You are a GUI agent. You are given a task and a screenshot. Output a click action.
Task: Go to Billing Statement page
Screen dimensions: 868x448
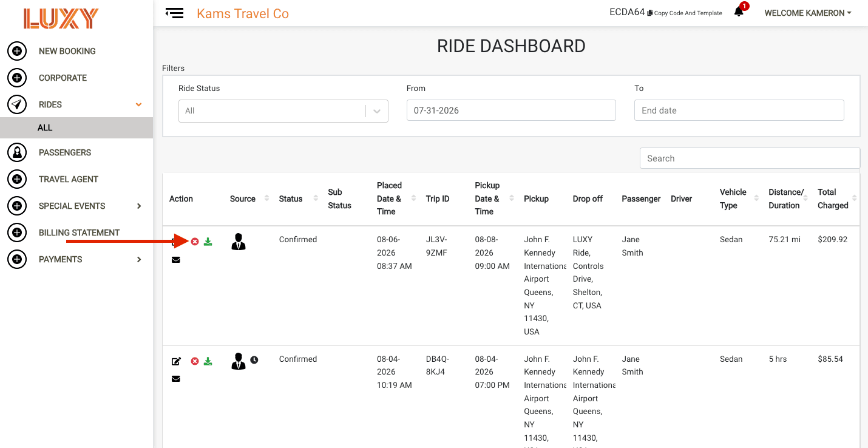pyautogui.click(x=80, y=232)
